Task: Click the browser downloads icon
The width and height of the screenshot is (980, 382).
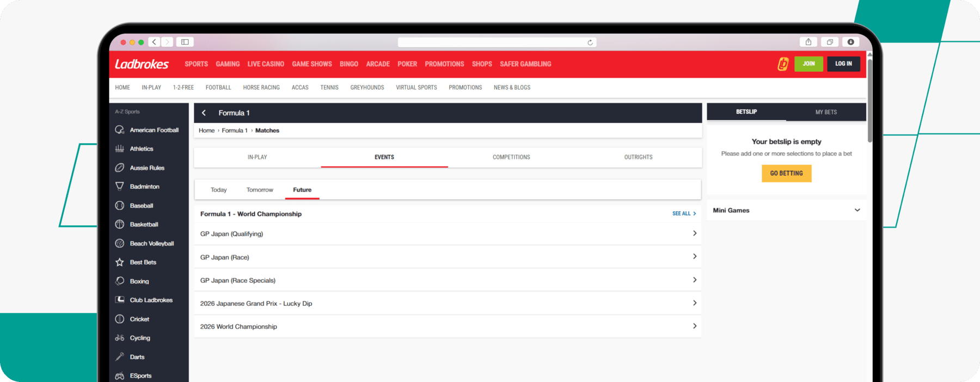Action: coord(850,42)
